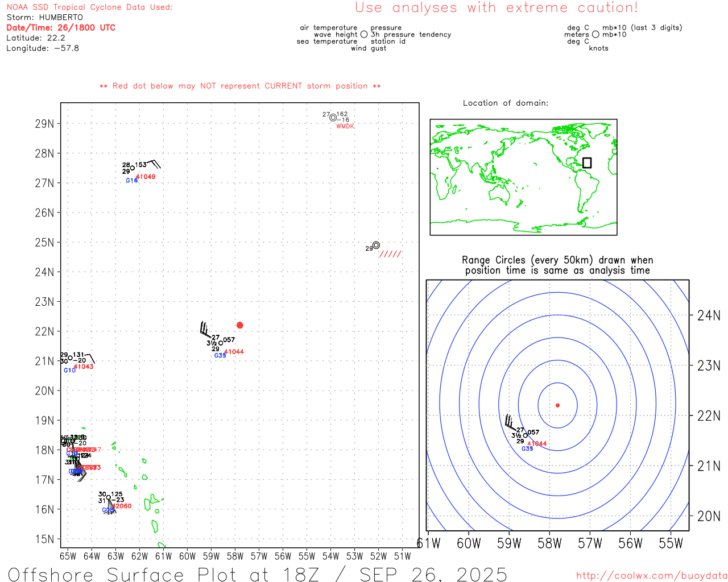Click the WMDK ship station circle marker
This screenshot has width=728, height=582.
[333, 118]
